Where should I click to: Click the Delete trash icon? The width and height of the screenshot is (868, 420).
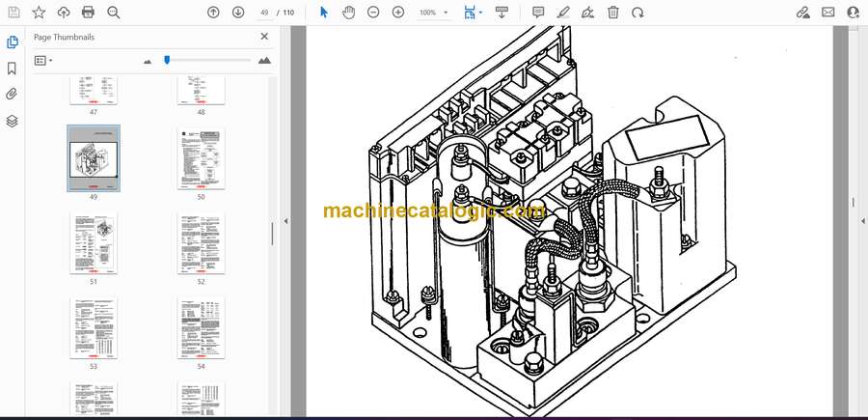[613, 13]
